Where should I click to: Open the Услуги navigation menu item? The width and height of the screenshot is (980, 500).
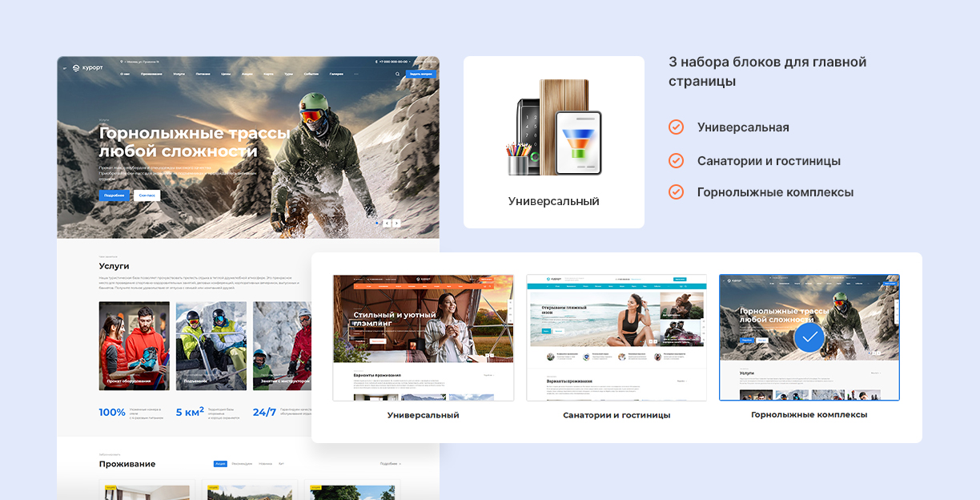181,73
